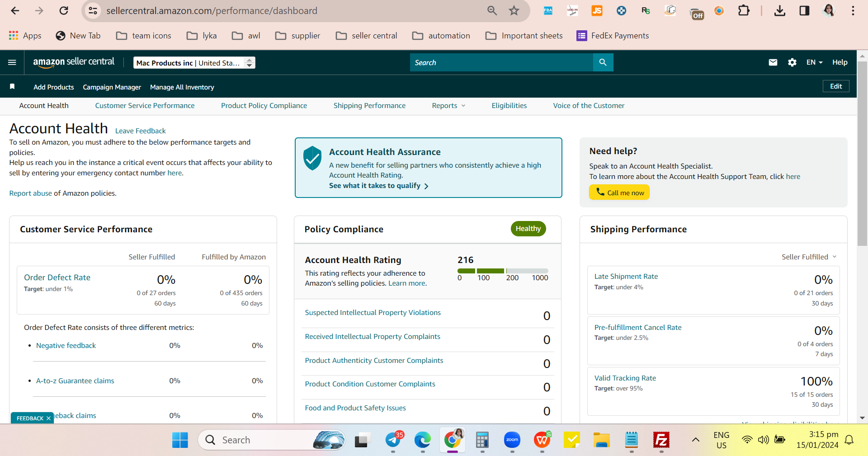This screenshot has height=456, width=868.
Task: Open Microsoft Edge from the taskbar
Action: 423,440
